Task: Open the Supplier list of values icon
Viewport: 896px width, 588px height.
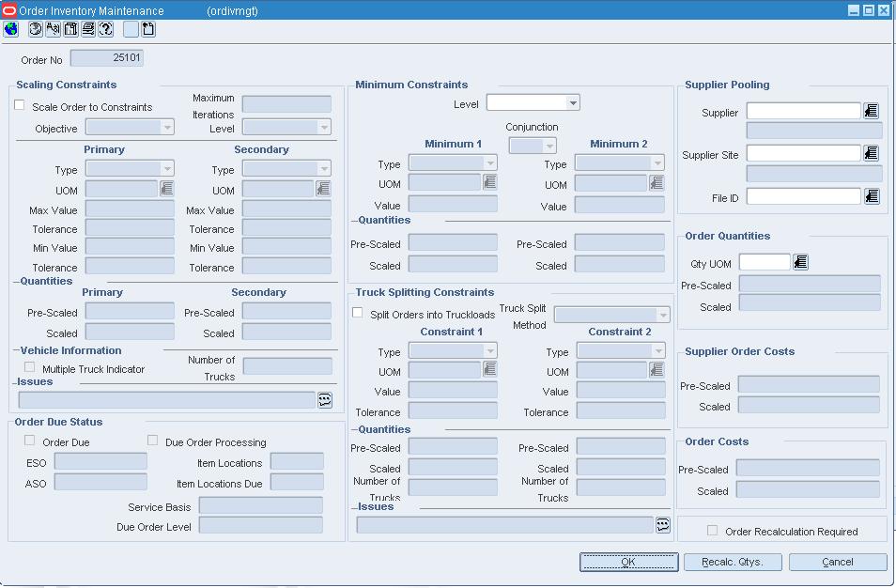Action: pos(871,111)
